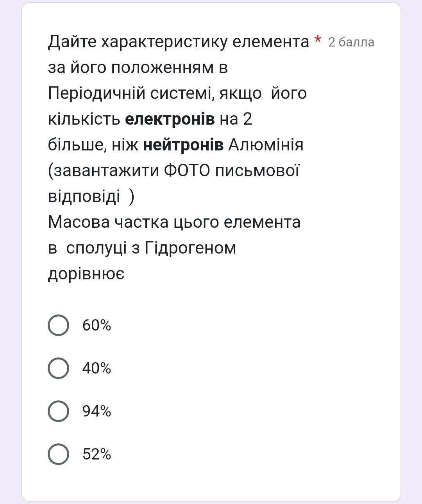The height and width of the screenshot is (504, 422).
Task: Click the bold word "нейтронів"
Action: click(183, 145)
